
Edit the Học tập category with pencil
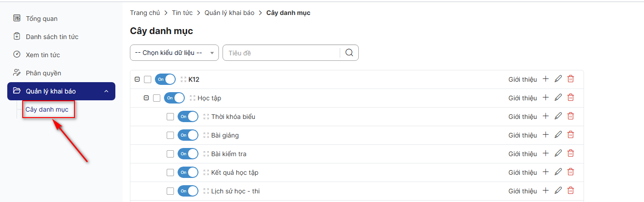point(558,98)
